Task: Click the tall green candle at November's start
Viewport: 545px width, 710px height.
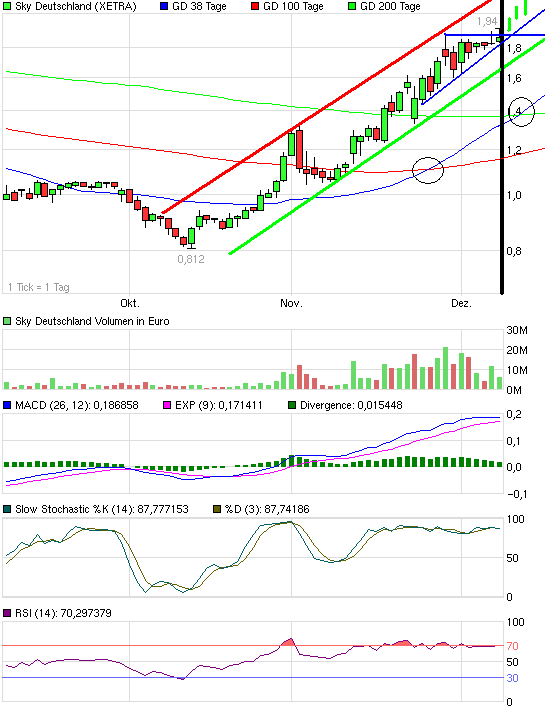Action: [292, 144]
